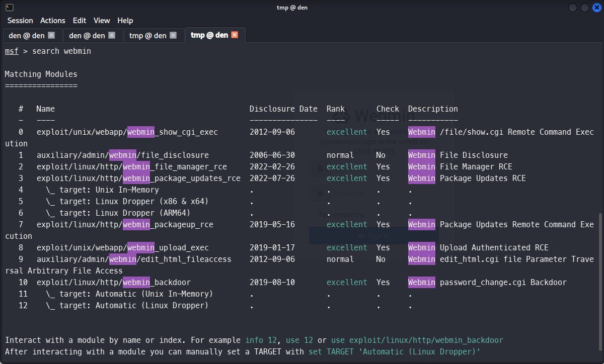Click the 'search webmin' command text
Image resolution: width=604 pixels, height=364 pixels.
(x=62, y=51)
